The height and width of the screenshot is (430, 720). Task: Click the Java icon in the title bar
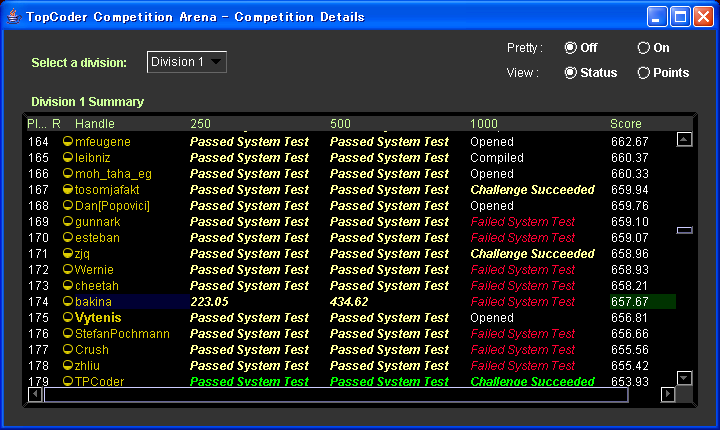click(14, 17)
